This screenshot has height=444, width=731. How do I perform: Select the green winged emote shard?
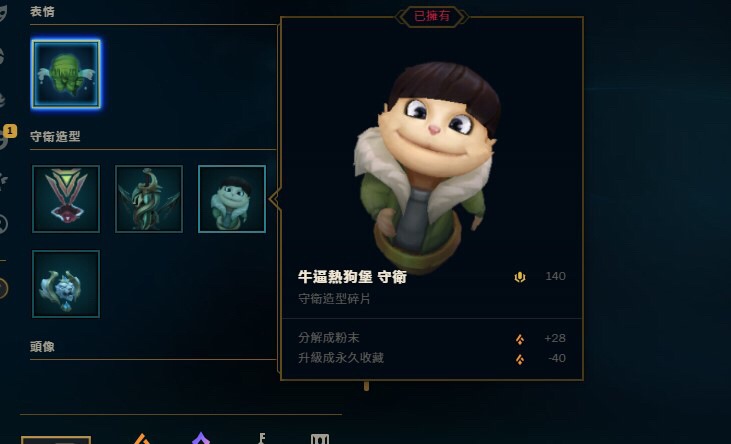tap(66, 74)
